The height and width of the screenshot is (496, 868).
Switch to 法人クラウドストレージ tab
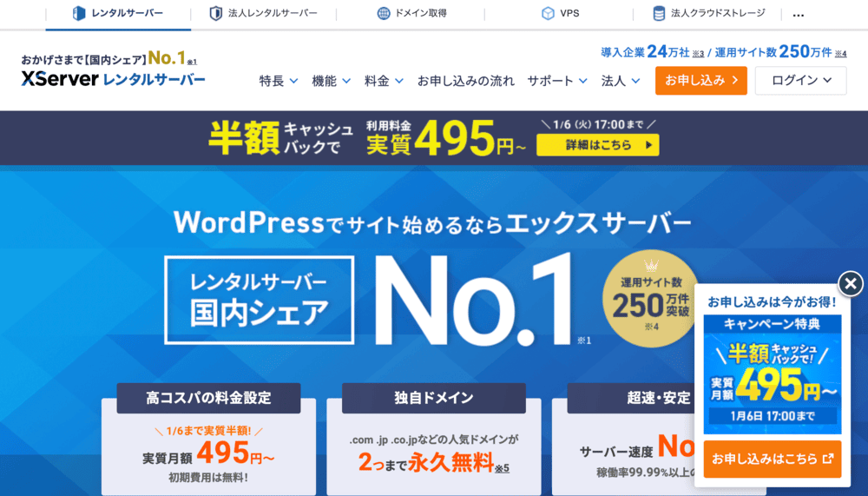707,14
